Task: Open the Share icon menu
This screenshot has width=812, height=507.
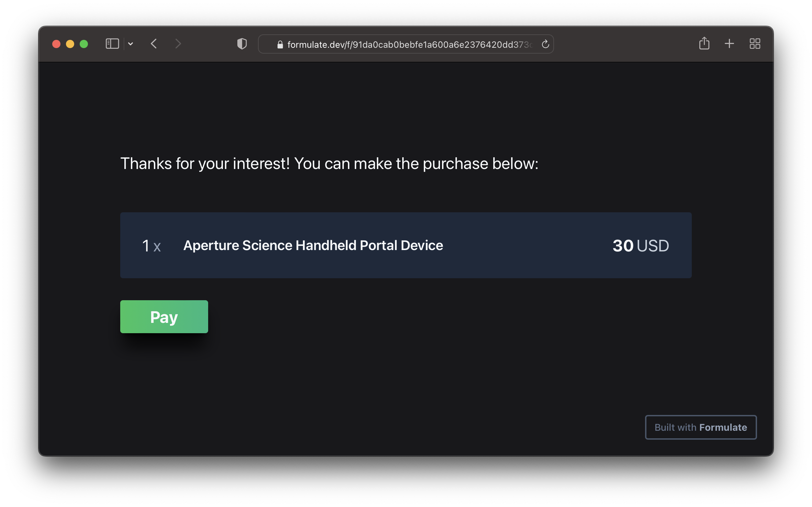Action: (x=704, y=44)
